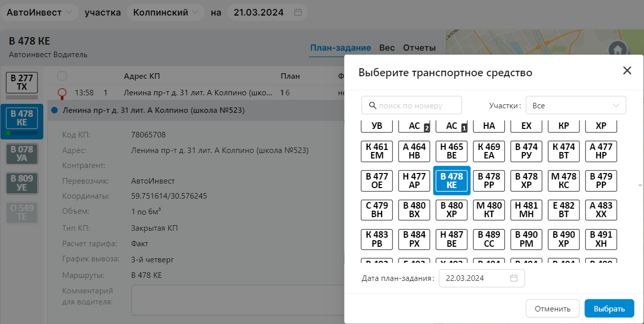Choose vehicle tile В 490 РМ
Screen dimensions: 644x324
coord(526,240)
